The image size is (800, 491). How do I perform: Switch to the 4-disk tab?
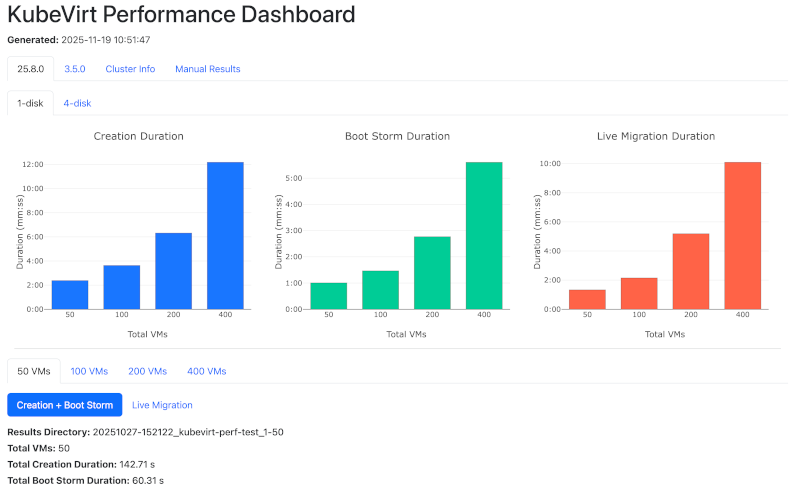77,103
